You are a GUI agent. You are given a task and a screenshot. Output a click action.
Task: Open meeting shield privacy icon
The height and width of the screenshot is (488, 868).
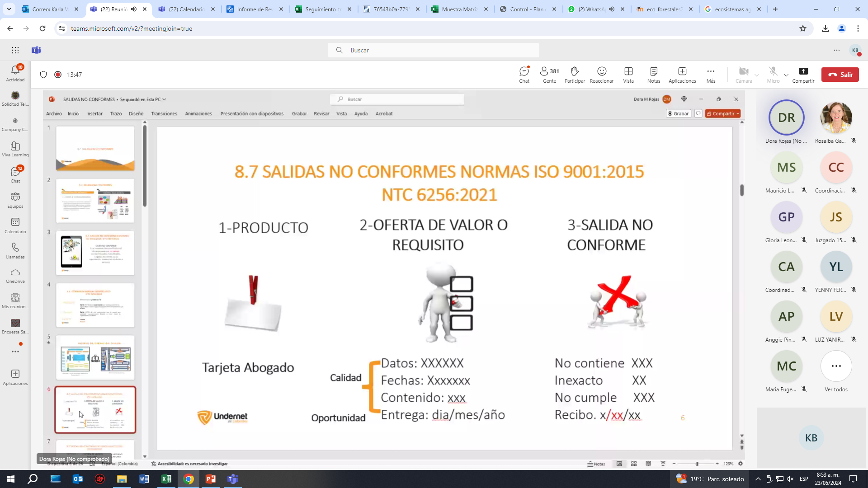point(43,75)
